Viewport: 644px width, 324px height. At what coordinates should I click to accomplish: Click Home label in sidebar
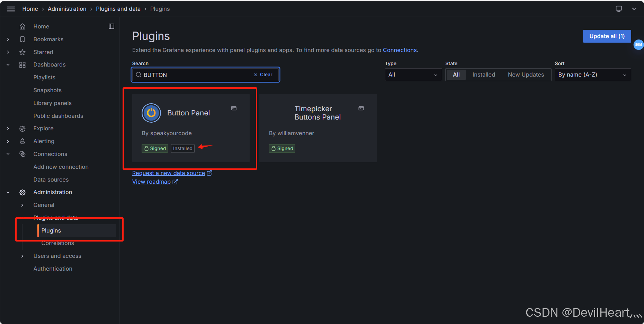[x=41, y=26]
